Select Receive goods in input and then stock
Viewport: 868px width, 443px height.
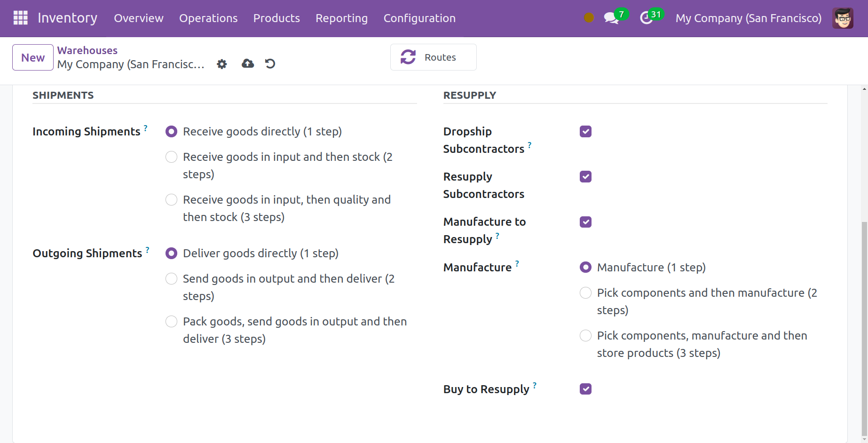172,157
